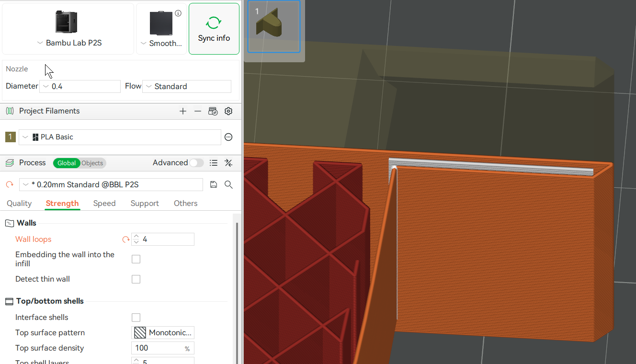Open the nozzle Flow dropdown
The width and height of the screenshot is (636, 364).
coord(187,86)
